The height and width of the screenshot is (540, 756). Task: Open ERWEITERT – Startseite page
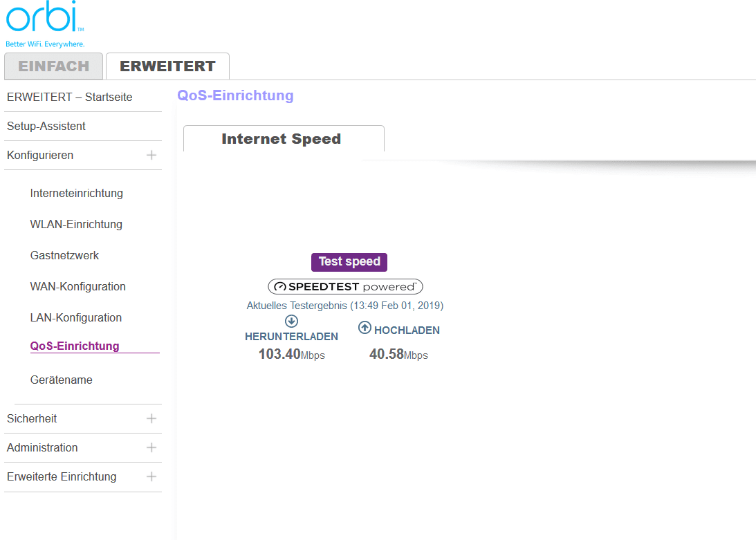point(69,97)
